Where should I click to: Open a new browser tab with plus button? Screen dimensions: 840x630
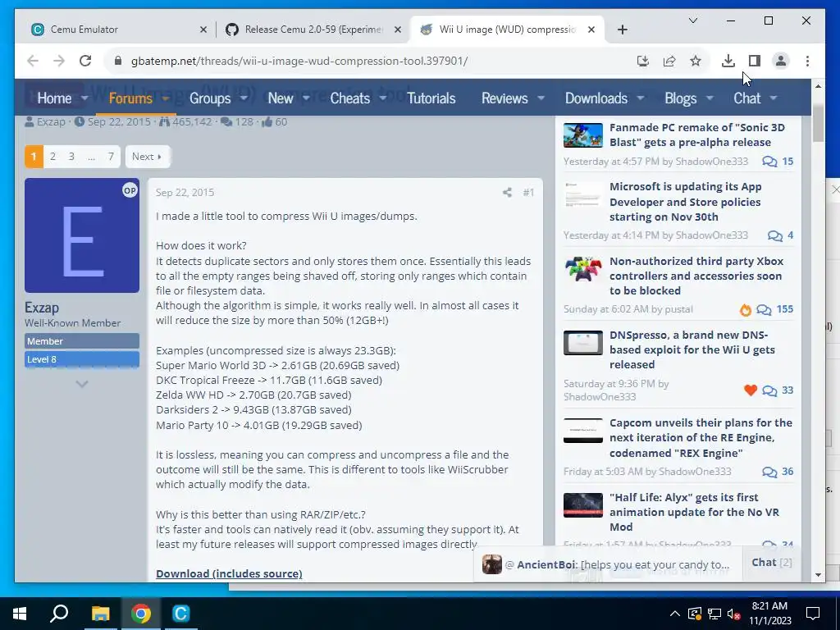pyautogui.click(x=622, y=30)
